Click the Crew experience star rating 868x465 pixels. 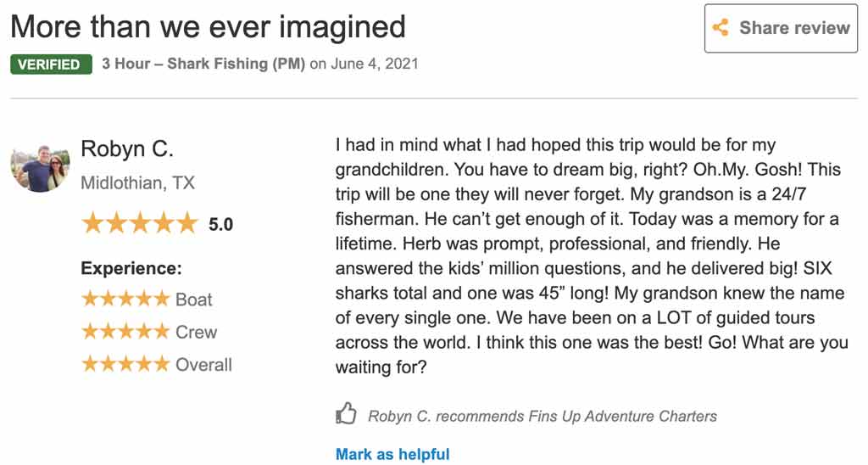click(125, 332)
